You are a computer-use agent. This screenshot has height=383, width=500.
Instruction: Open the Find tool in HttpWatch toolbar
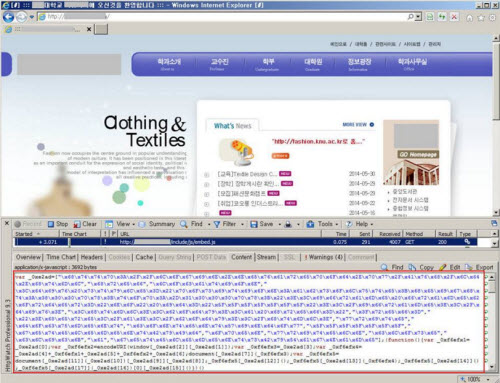click(192, 224)
